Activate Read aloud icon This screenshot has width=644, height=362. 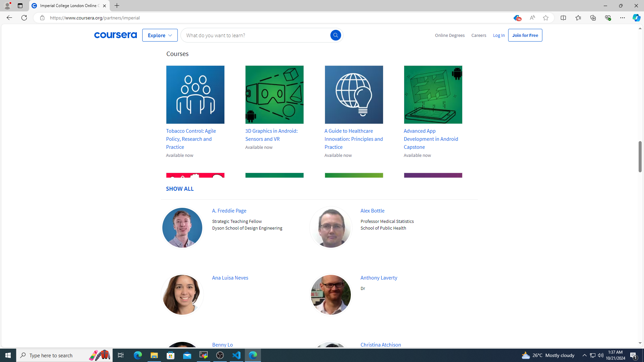[532, 18]
